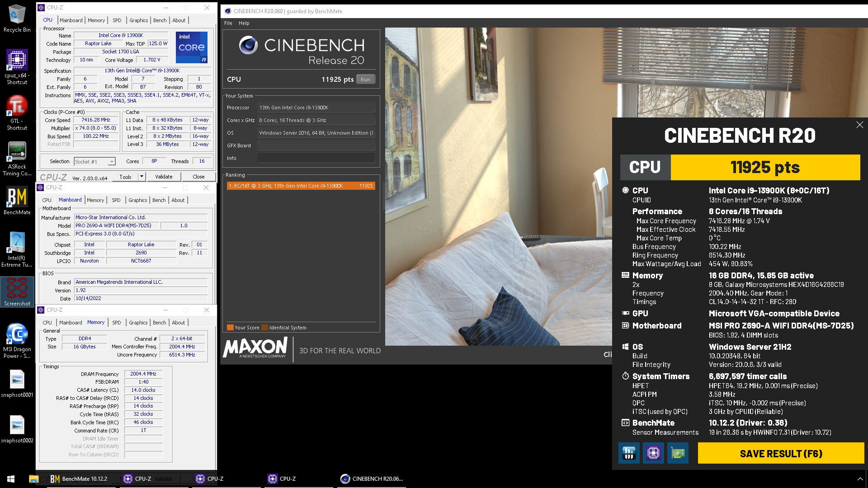The width and height of the screenshot is (868, 488).
Task: Click the Info input field in Cinebench
Action: pyautogui.click(x=316, y=158)
